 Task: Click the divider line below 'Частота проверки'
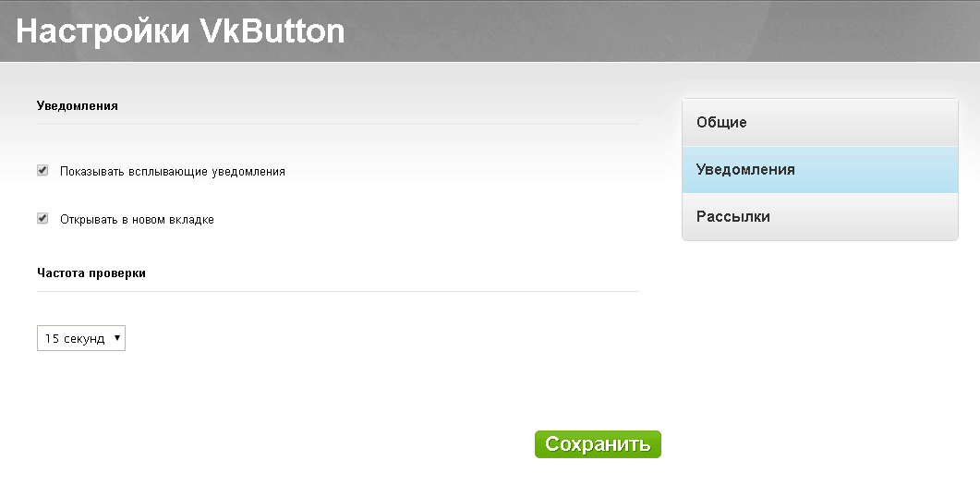coord(337,291)
